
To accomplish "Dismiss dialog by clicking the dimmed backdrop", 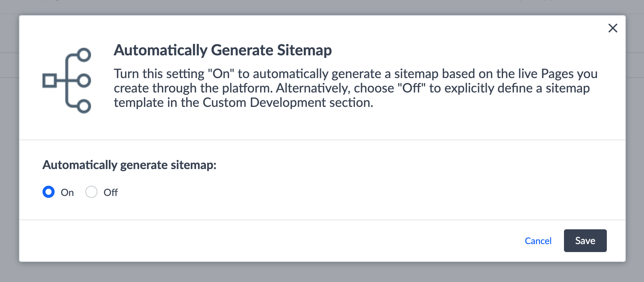I will coord(322,272).
